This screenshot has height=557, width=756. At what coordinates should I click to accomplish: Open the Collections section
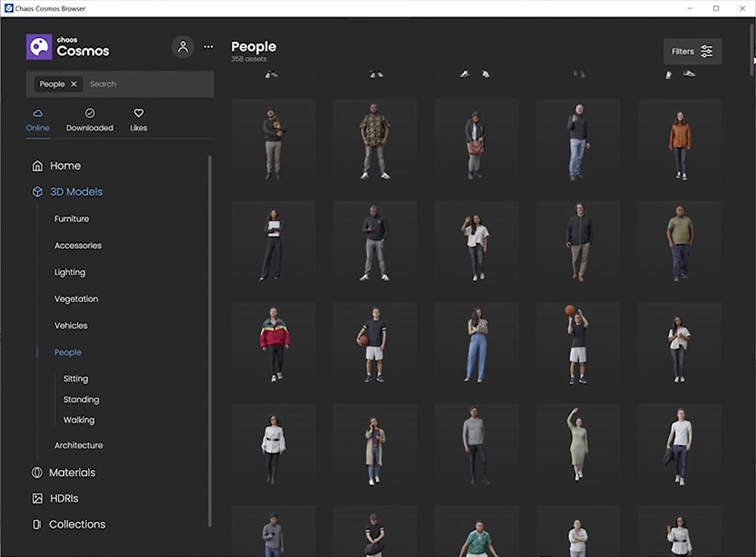pyautogui.click(x=69, y=525)
